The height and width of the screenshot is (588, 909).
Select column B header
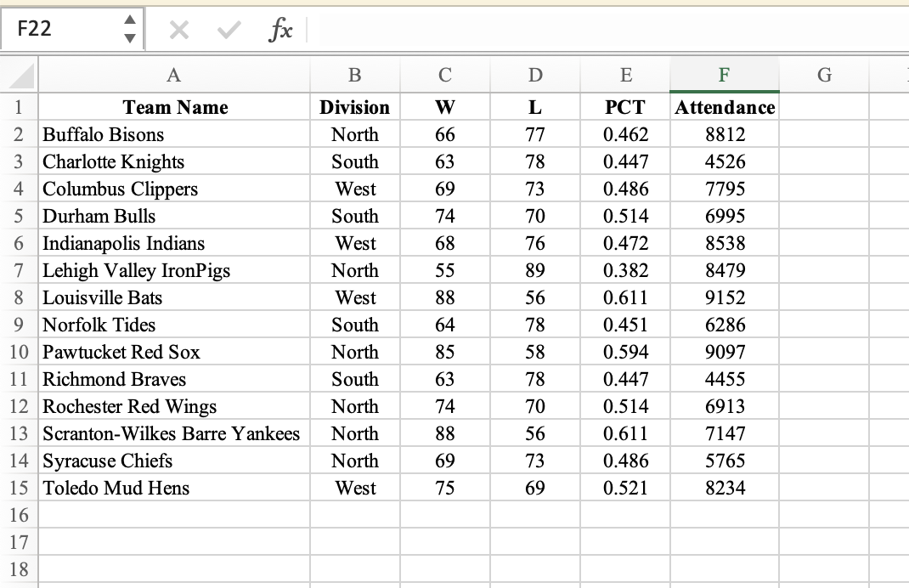coord(355,75)
